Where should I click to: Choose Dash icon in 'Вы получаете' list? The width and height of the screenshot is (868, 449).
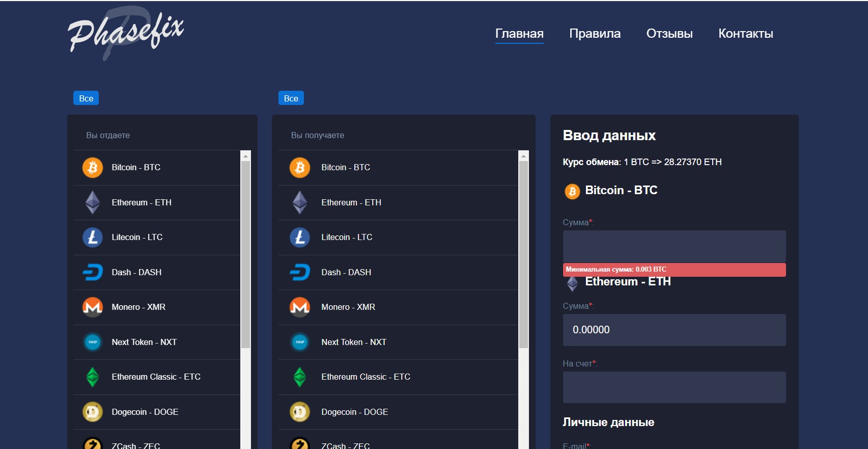pos(300,272)
